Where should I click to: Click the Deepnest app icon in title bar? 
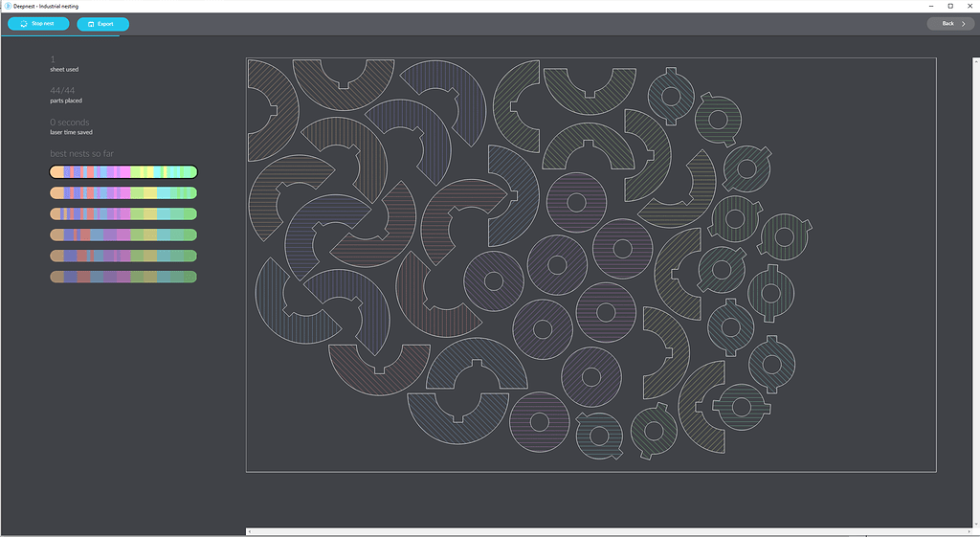click(7, 6)
